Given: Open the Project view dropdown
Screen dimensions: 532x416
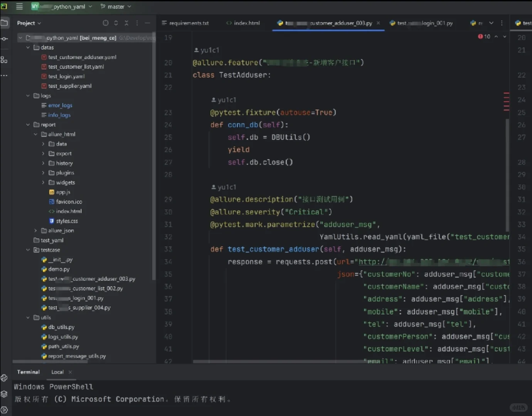Looking at the screenshot, I should pos(29,23).
